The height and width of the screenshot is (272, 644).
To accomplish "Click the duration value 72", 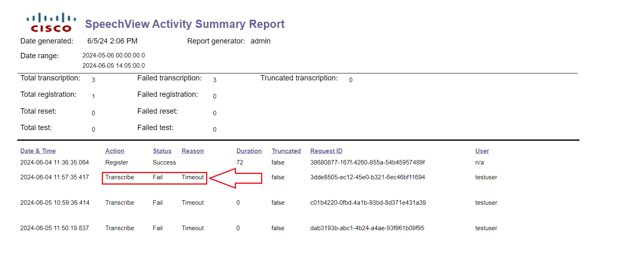I will (240, 162).
